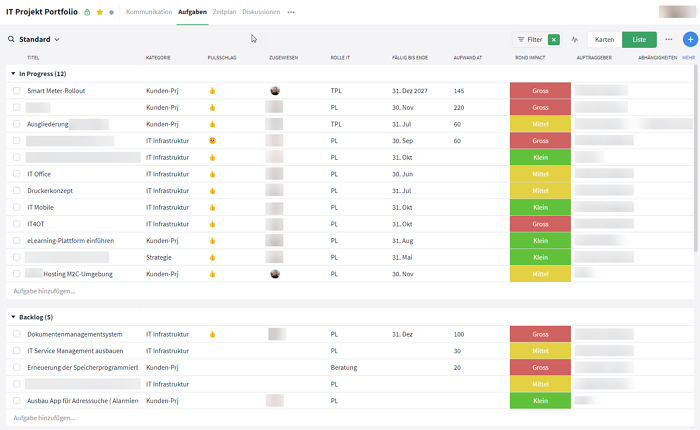
Task: Check the Druckerkonzept task checkbox
Action: click(17, 191)
